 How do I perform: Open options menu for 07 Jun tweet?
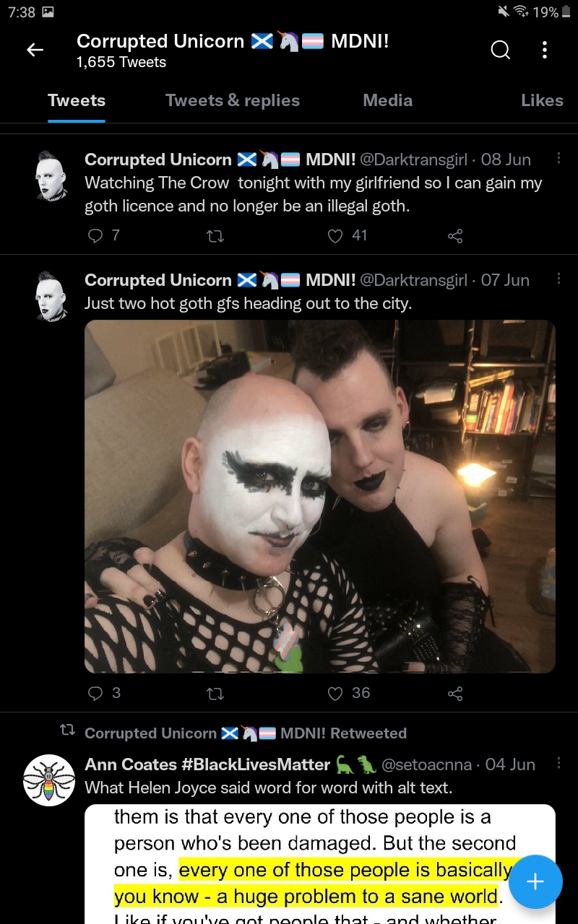(558, 279)
